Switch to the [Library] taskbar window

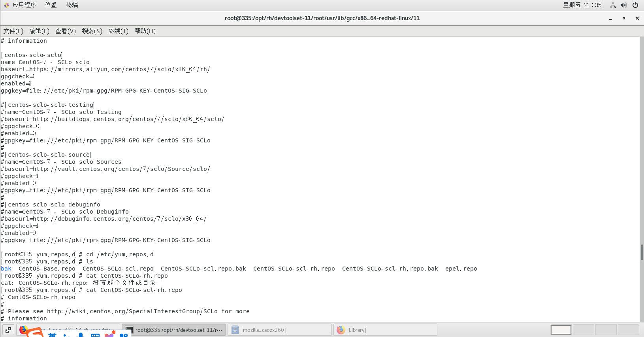pos(385,330)
